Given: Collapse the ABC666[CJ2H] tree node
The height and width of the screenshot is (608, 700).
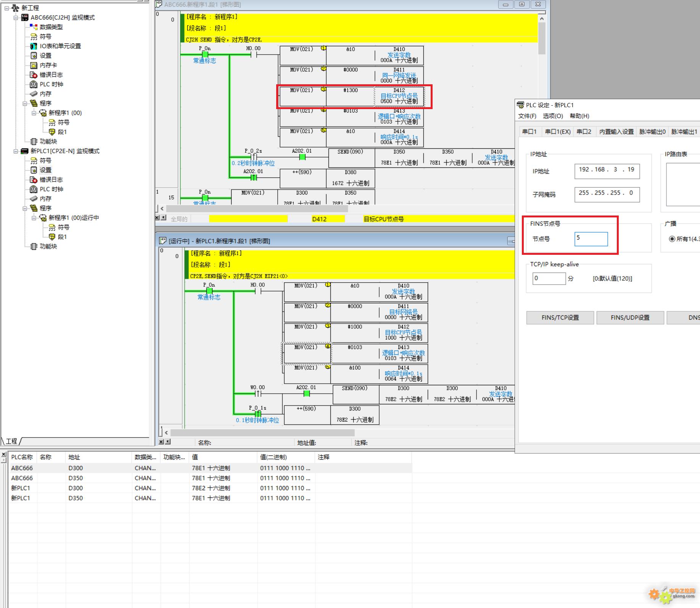Looking at the screenshot, I should pyautogui.click(x=16, y=18).
